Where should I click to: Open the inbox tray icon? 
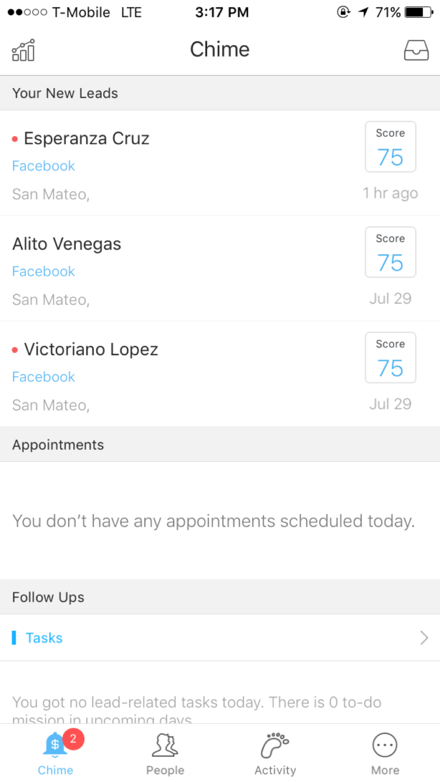pos(416,50)
